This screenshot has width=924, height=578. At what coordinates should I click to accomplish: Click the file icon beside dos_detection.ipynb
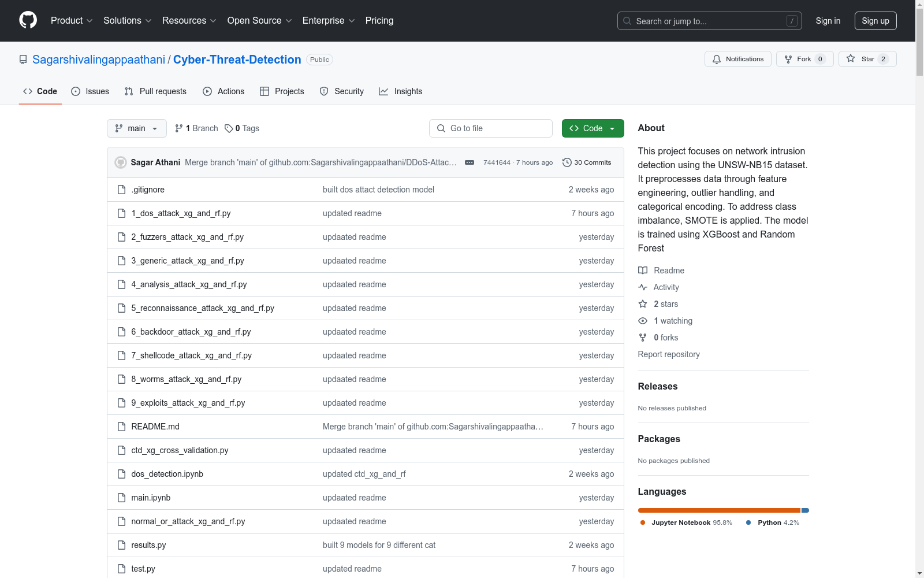tap(121, 474)
